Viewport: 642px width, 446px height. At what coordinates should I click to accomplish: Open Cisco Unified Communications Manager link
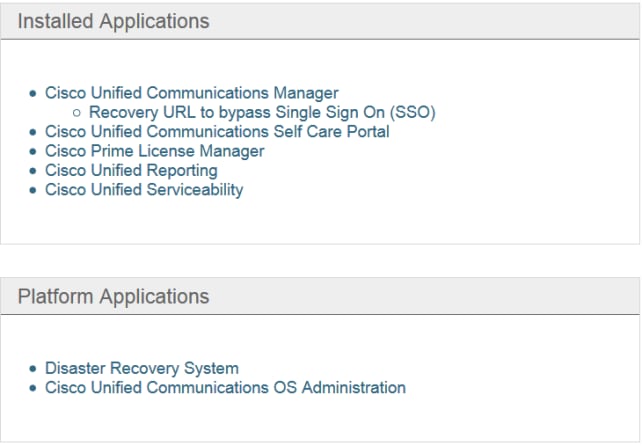pyautogui.click(x=192, y=93)
